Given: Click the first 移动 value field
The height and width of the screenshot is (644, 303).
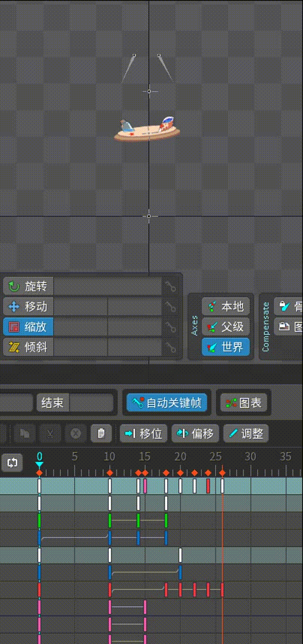Looking at the screenshot, I should (80, 306).
